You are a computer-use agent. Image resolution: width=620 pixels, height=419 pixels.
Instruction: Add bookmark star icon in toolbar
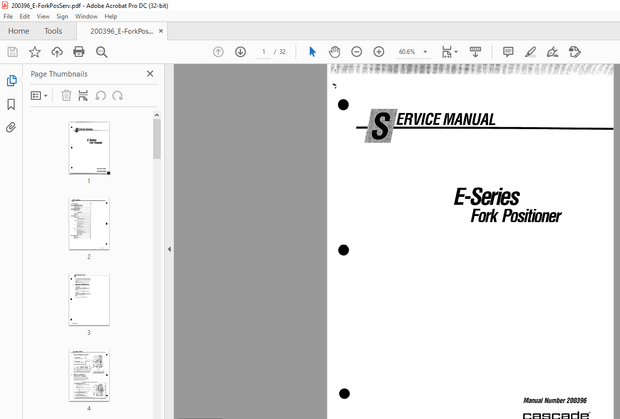click(35, 52)
